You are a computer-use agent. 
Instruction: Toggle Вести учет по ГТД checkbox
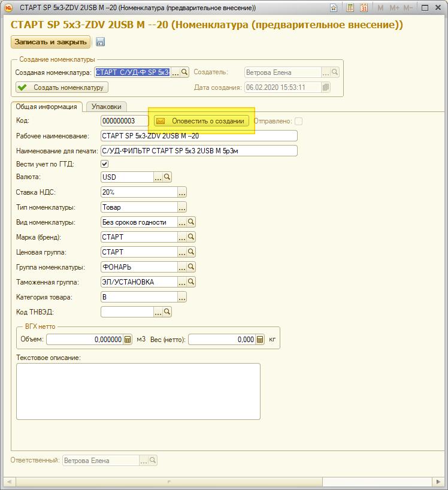tap(105, 164)
